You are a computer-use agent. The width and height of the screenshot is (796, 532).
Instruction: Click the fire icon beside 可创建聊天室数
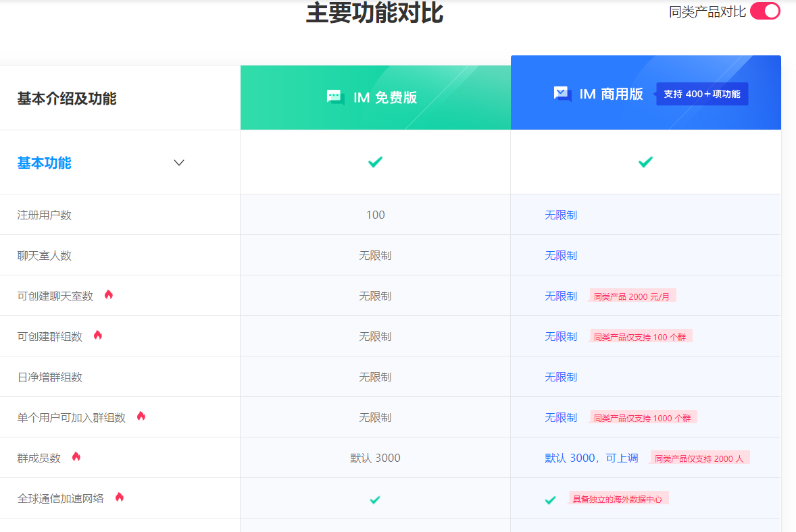108,294
